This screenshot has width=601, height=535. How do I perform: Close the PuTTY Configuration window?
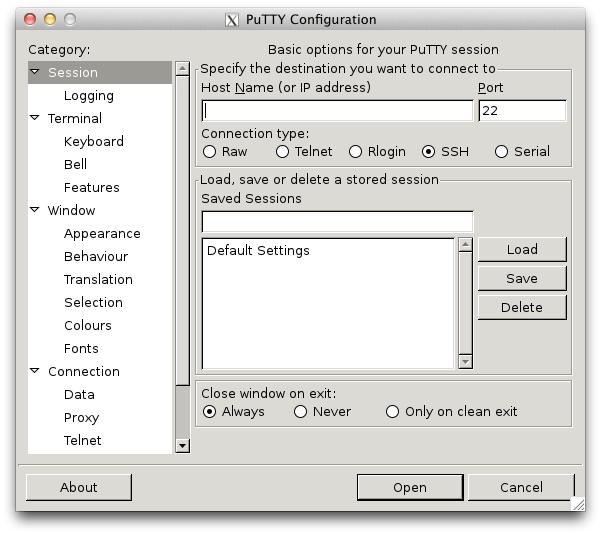point(30,19)
